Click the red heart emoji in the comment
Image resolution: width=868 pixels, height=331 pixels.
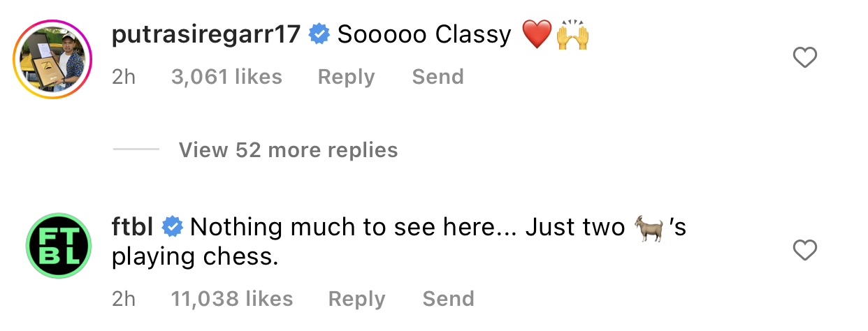pos(537,35)
